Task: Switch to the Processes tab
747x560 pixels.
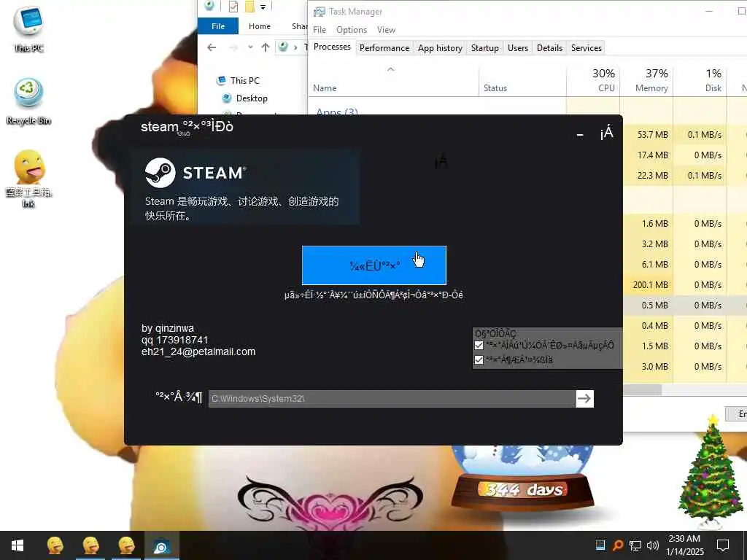Action: tap(332, 47)
